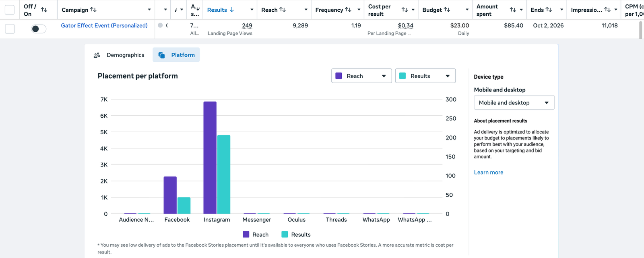The width and height of the screenshot is (644, 258).
Task: Click the Reach legend purple swatch
Action: click(246, 235)
